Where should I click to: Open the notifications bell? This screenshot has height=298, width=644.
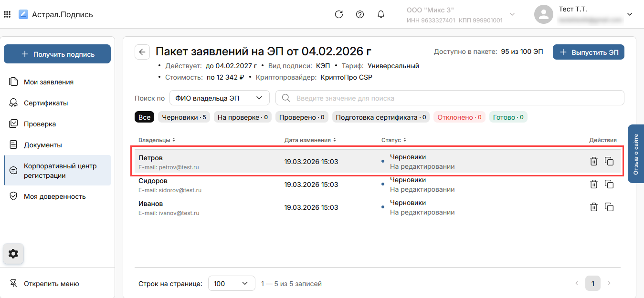tap(381, 14)
